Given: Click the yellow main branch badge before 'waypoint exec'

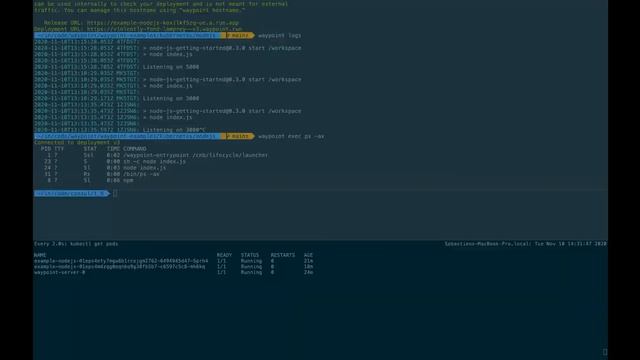Looking at the screenshot, I should point(239,136).
